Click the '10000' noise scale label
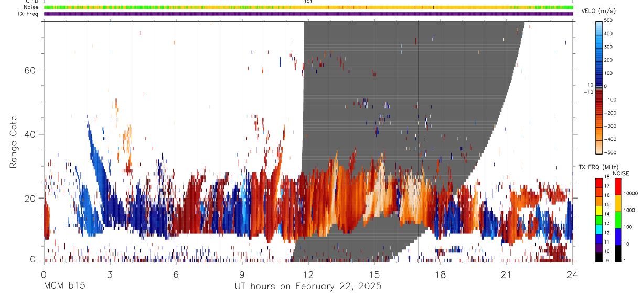 coord(631,194)
